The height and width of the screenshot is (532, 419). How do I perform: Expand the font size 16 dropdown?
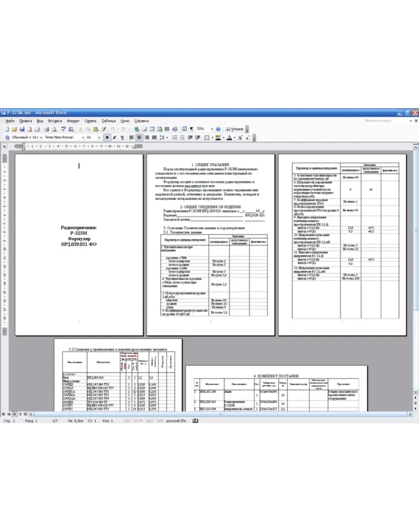tap(99, 137)
